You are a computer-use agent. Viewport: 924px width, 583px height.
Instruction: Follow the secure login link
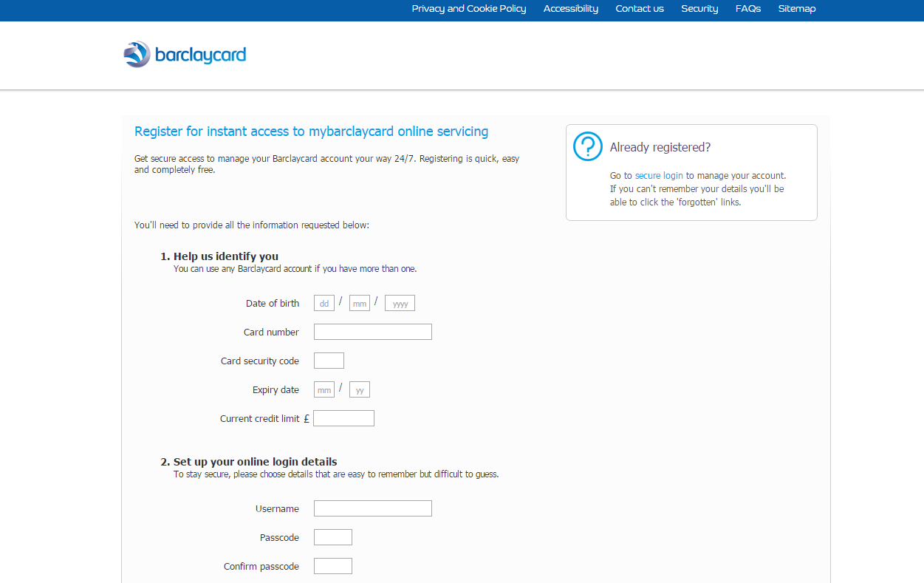[660, 175]
